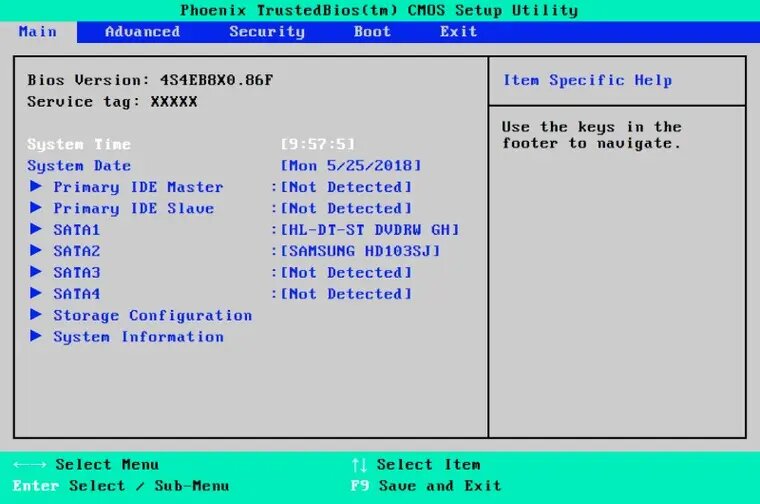The height and width of the screenshot is (504, 760).
Task: Select the Exit menu tab
Action: pos(459,32)
